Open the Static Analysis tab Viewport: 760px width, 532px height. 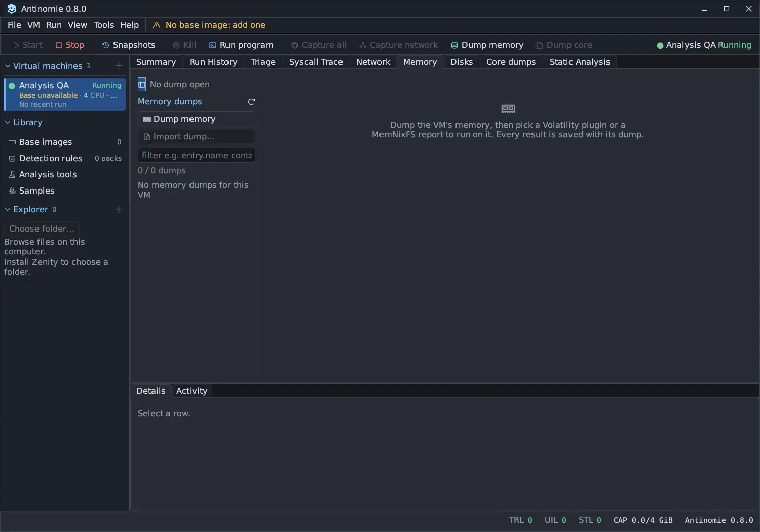click(x=580, y=62)
